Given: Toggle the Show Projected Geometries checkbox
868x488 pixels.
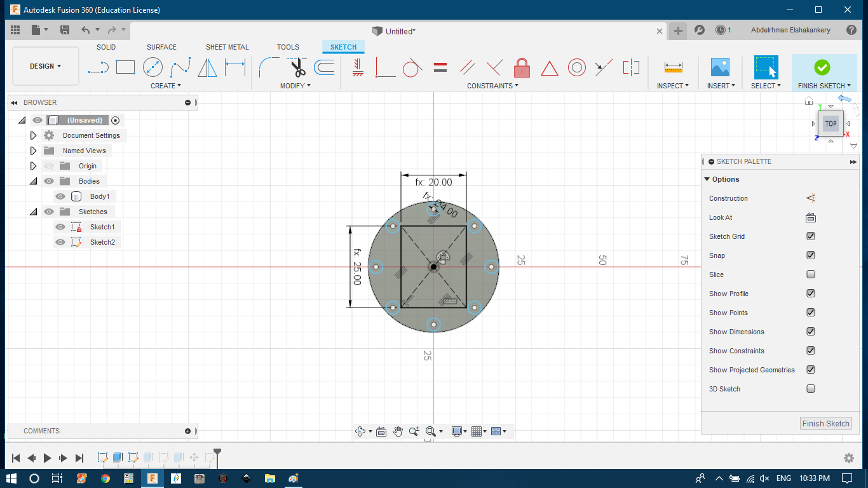Looking at the screenshot, I should [x=811, y=370].
